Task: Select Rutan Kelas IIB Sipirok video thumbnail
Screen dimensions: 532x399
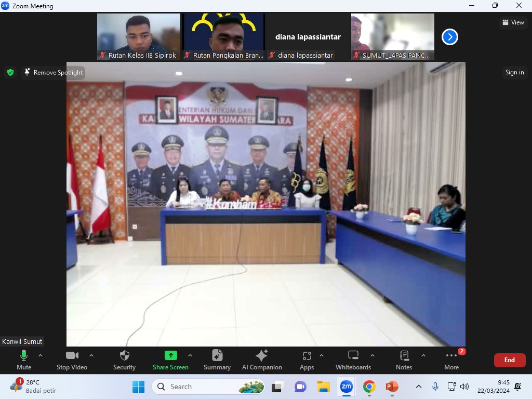Action: tap(138, 37)
